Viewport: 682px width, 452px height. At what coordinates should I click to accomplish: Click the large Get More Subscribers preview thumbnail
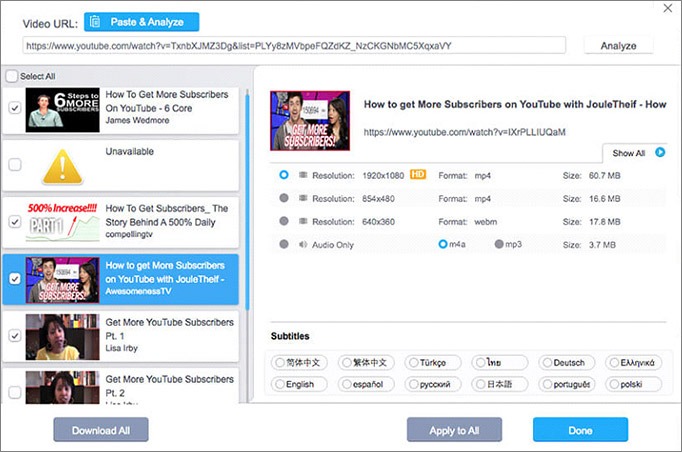[x=310, y=121]
